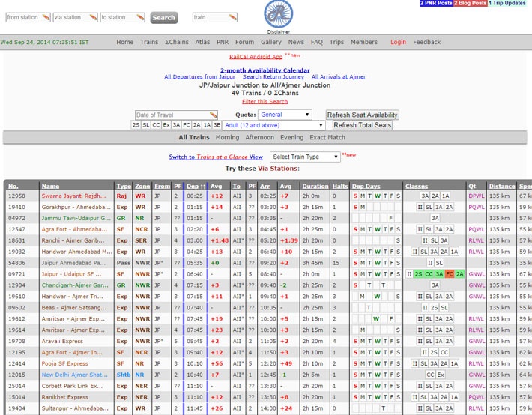Open the Disclaimer link under logo
This screenshot has height=415, width=532.
279,32
